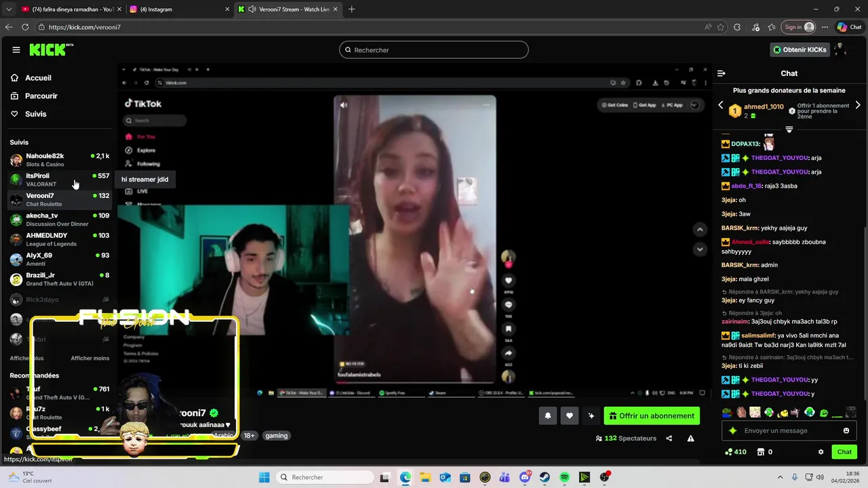This screenshot has height=488, width=868.
Task: Click Offrir un abonnement button
Action: (652, 415)
